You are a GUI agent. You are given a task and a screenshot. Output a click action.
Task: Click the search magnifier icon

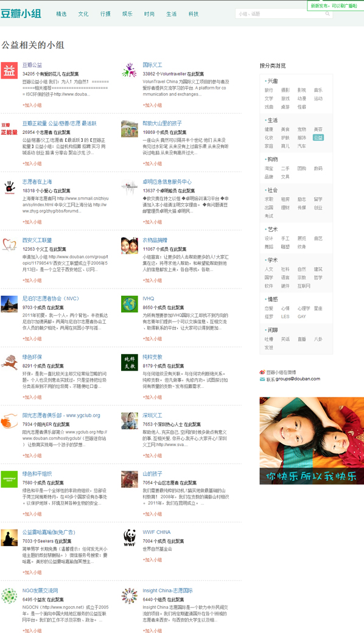[327, 14]
